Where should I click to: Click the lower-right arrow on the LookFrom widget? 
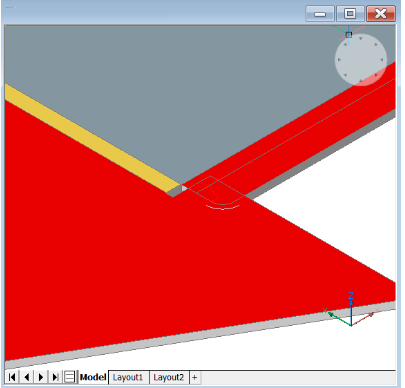(376, 75)
